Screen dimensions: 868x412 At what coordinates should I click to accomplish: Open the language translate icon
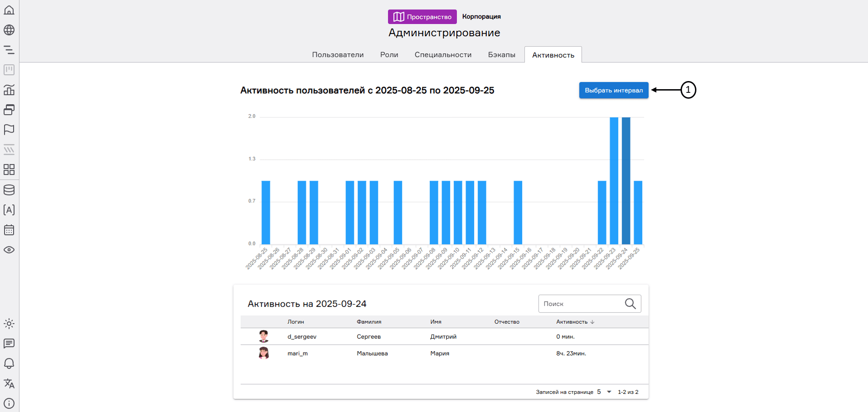tap(9, 383)
